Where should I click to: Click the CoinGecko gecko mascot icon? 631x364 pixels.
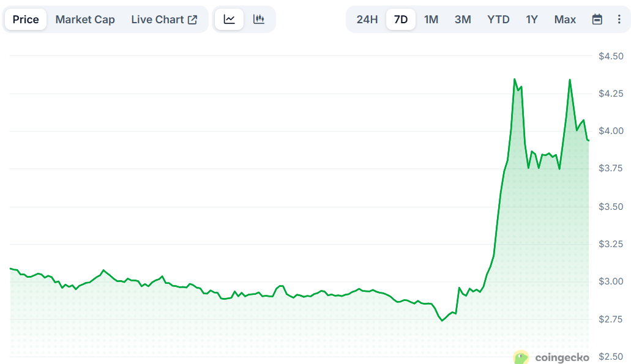[x=520, y=357]
